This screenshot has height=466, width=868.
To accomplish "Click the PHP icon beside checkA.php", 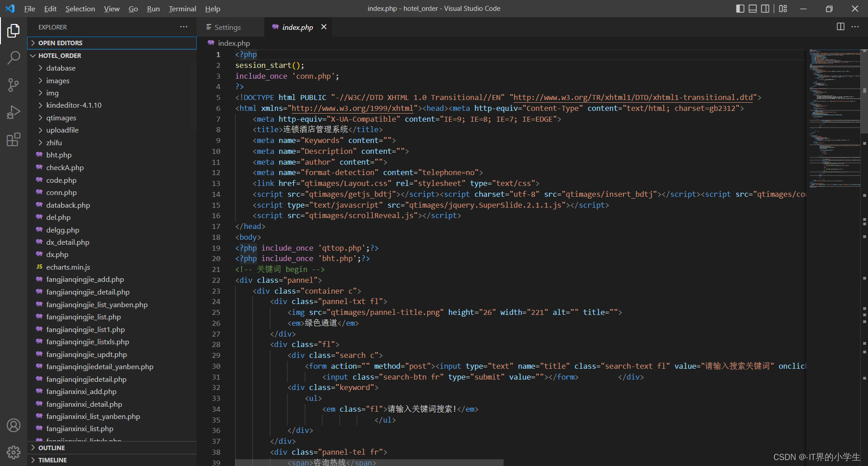I will coord(39,167).
